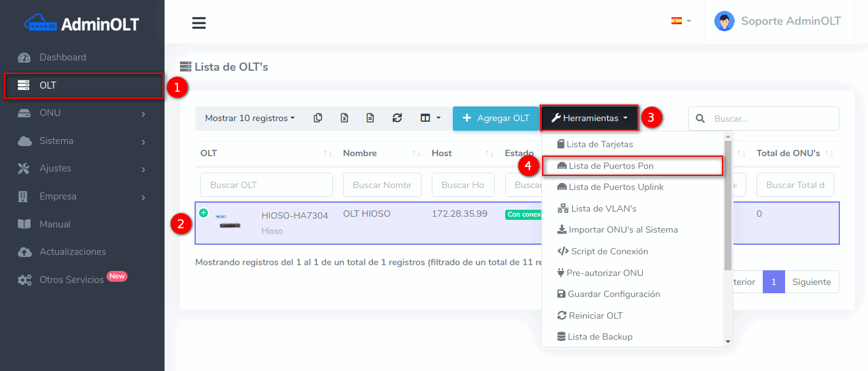Reload table with the refresh icon
Viewport: 868px width, 371px height.
click(x=397, y=118)
